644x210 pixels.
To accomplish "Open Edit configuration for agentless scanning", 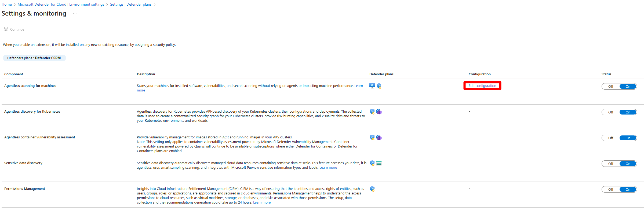I will pos(482,86).
